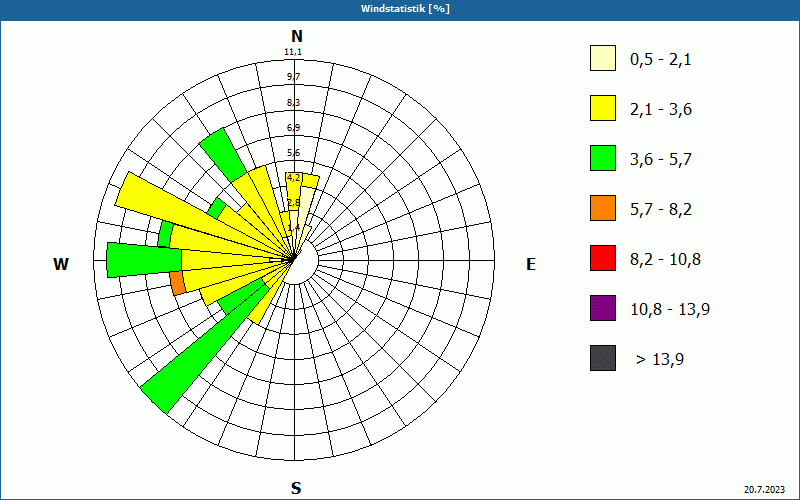Click the E compass label
This screenshot has width=800, height=500.
pos(531,264)
